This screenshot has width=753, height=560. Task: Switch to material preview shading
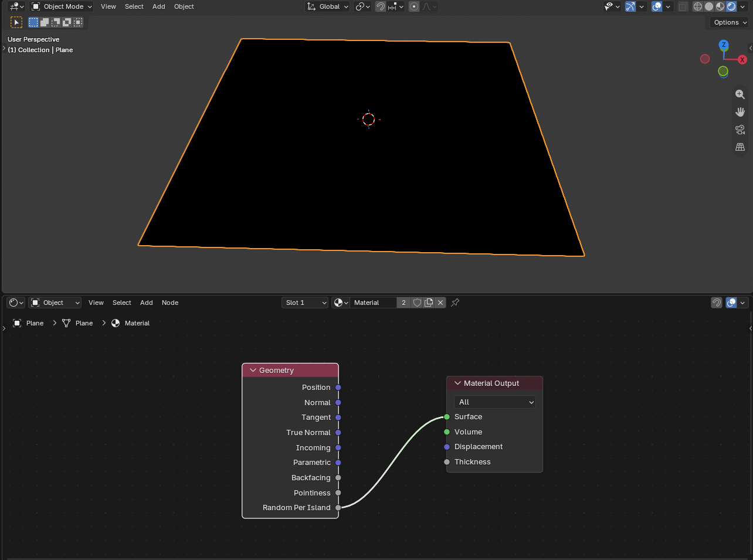coord(720,6)
